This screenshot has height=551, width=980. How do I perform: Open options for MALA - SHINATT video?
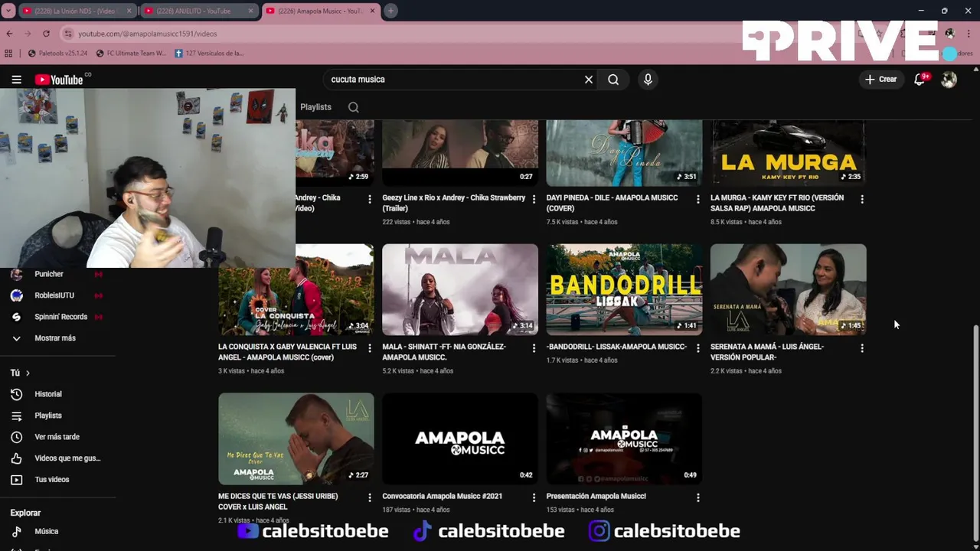tap(534, 348)
